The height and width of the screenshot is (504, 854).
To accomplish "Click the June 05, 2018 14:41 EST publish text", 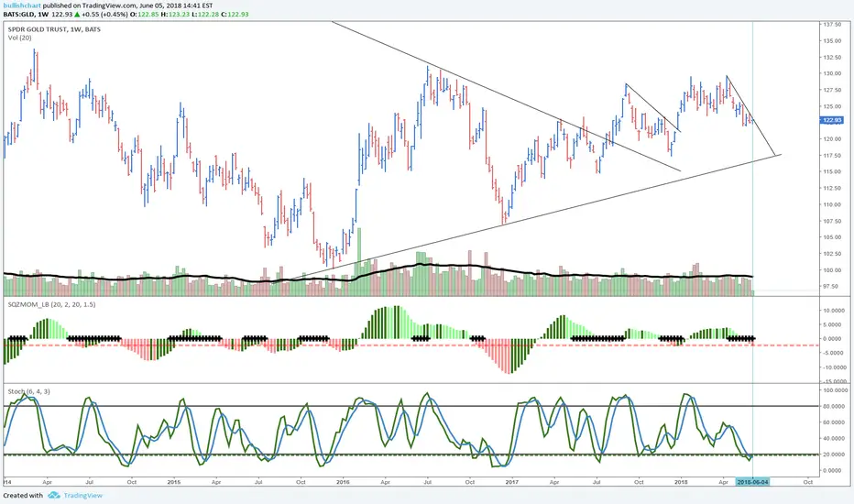I will (176, 5).
